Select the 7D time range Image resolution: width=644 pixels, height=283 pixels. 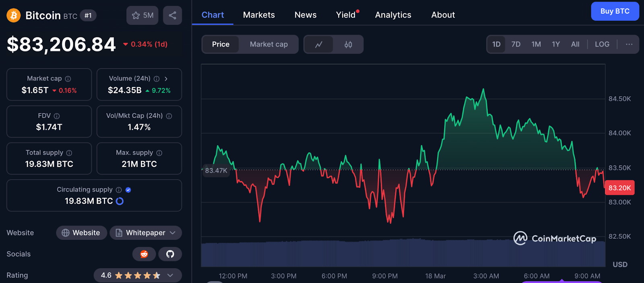[x=516, y=44]
